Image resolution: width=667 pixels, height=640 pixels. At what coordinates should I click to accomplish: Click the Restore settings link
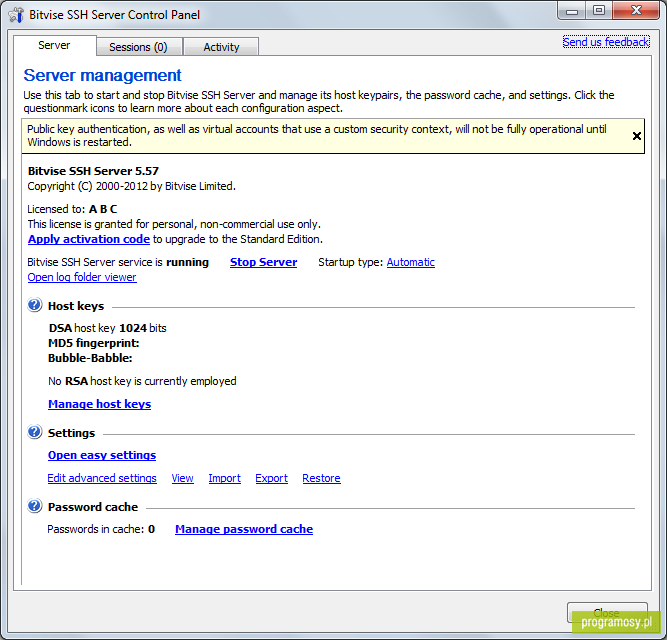[x=321, y=478]
